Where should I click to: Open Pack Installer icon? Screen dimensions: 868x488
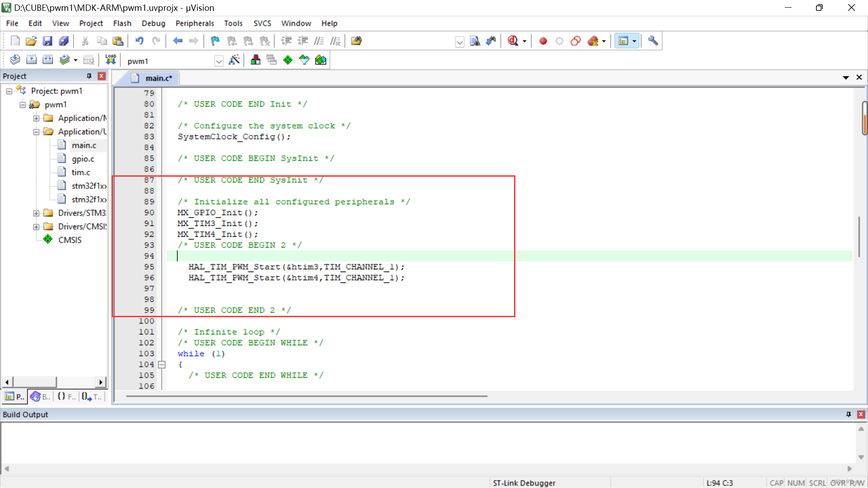pyautogui.click(x=321, y=60)
